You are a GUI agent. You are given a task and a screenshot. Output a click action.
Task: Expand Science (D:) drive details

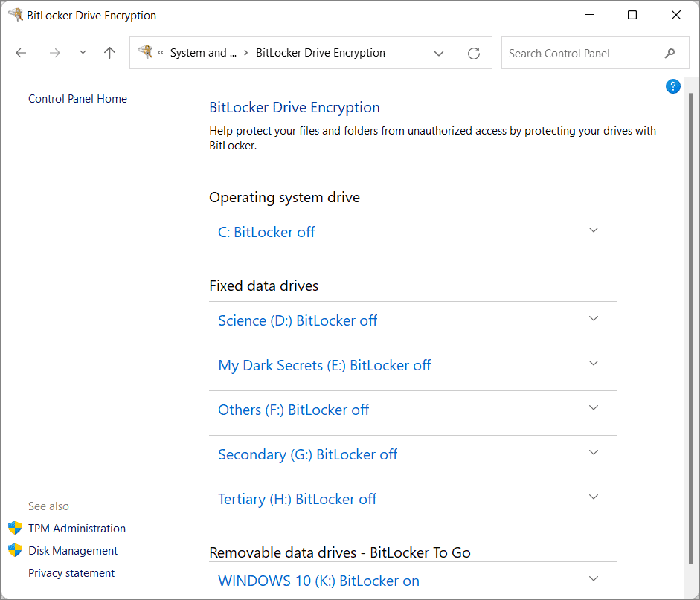(x=593, y=318)
